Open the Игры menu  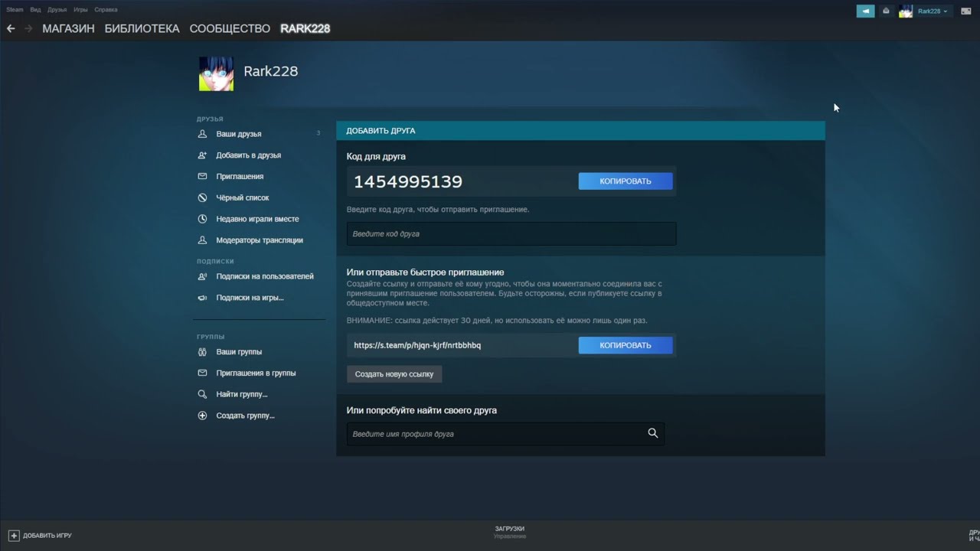coord(80,10)
